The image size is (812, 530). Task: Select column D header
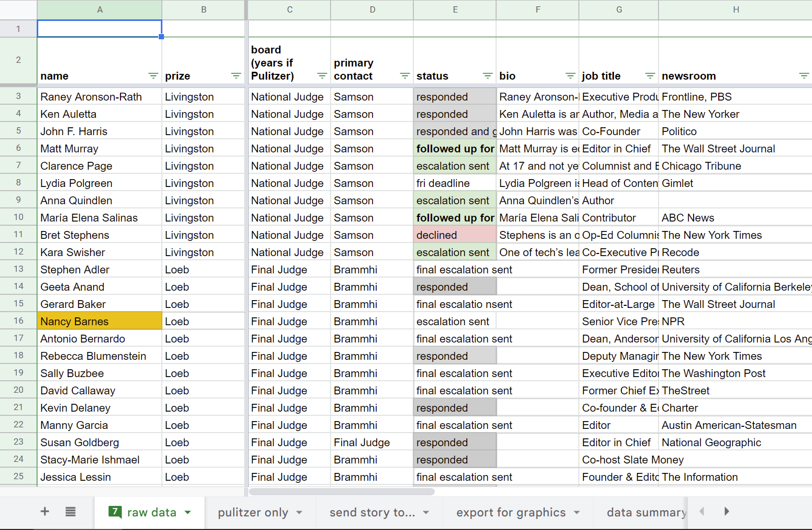pyautogui.click(x=372, y=9)
